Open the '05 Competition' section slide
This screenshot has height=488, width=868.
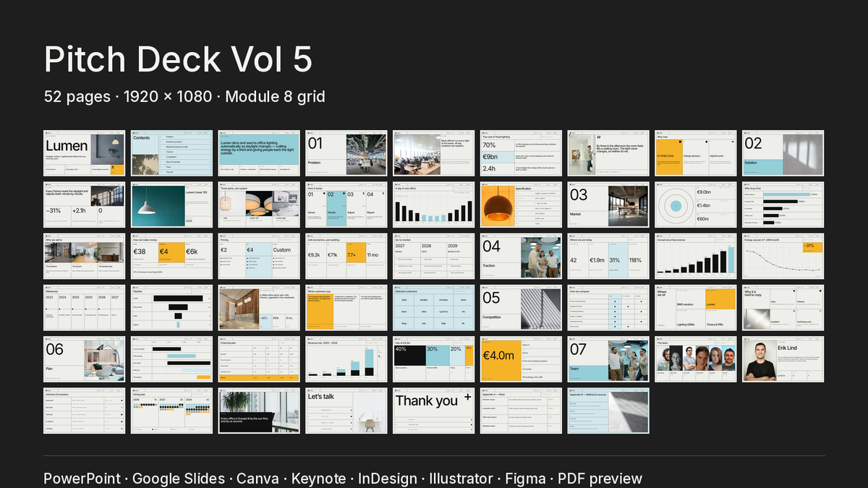click(522, 307)
